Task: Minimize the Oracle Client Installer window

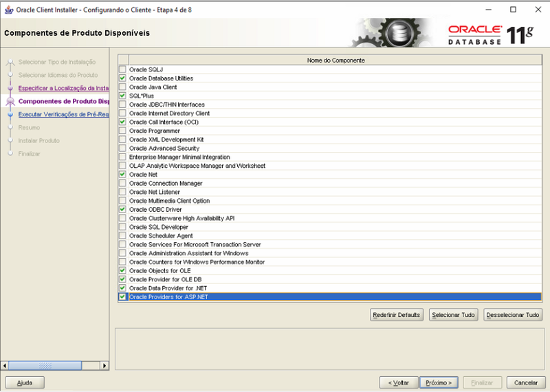Action: tap(488, 10)
